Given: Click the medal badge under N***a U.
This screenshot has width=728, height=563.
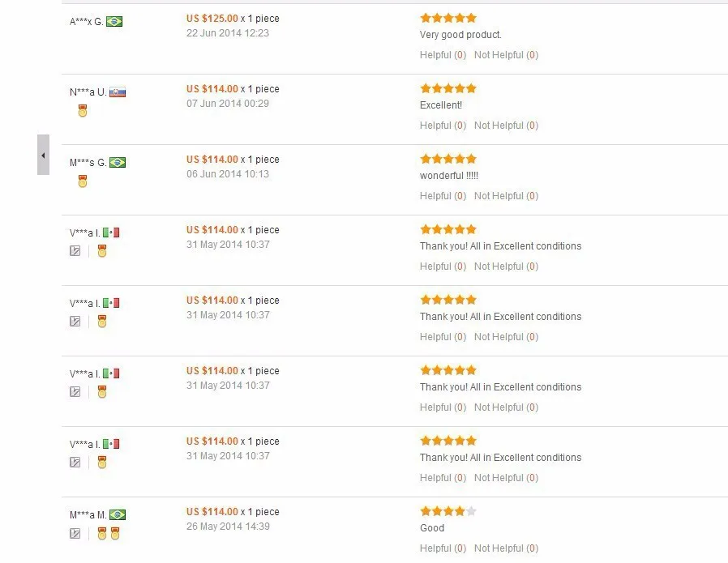Looking at the screenshot, I should (x=83, y=111).
